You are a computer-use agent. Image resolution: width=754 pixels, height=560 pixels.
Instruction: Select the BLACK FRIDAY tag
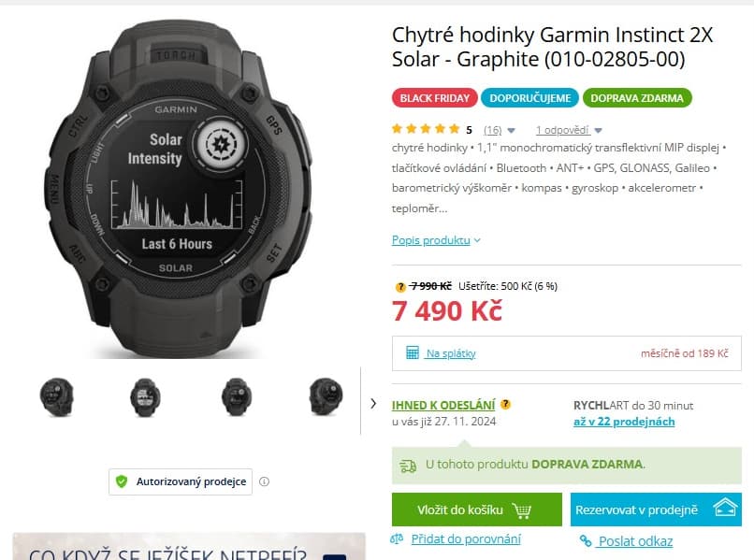435,98
